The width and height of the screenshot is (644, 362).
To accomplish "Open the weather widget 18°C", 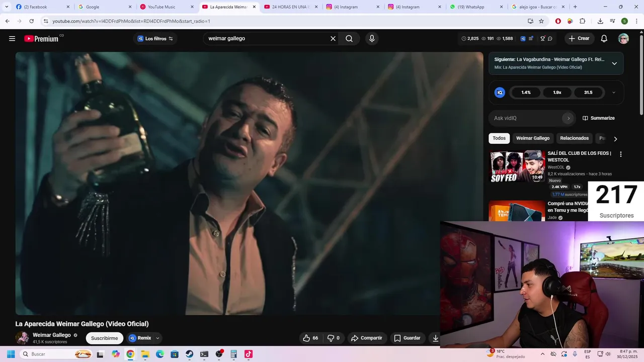I will click(x=506, y=354).
